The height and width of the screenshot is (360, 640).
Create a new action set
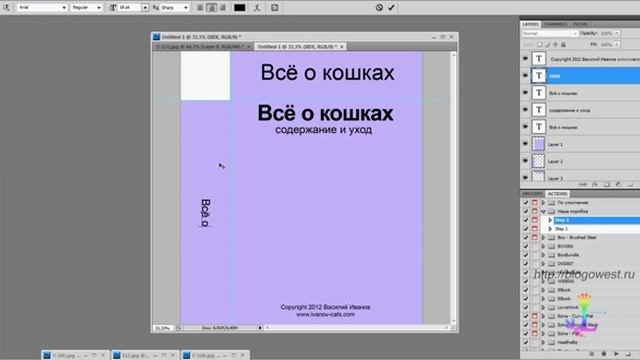(629, 354)
